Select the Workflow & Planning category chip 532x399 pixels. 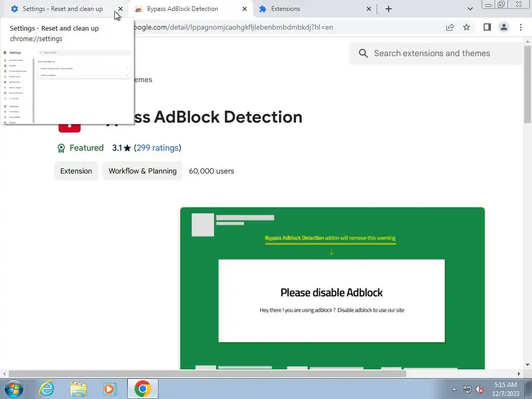pyautogui.click(x=142, y=171)
